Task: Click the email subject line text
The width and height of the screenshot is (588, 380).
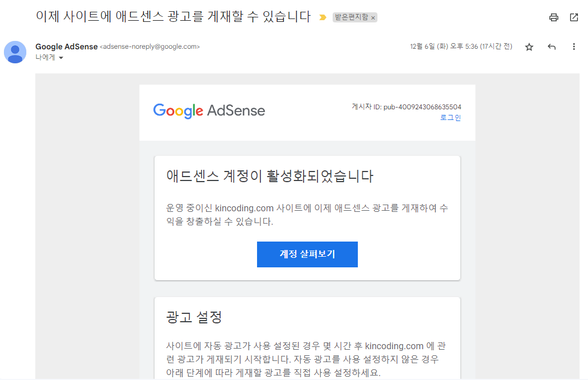Action: pos(172,17)
